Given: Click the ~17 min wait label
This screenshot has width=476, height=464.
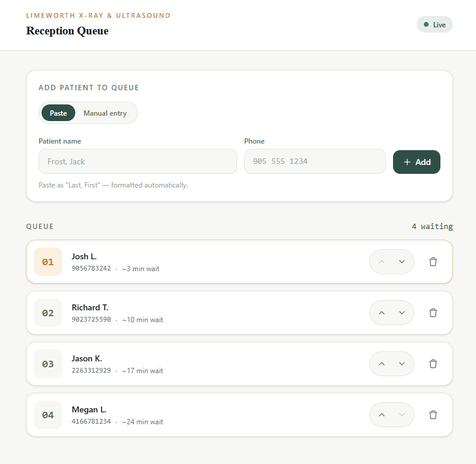Looking at the screenshot, I should [142, 371].
